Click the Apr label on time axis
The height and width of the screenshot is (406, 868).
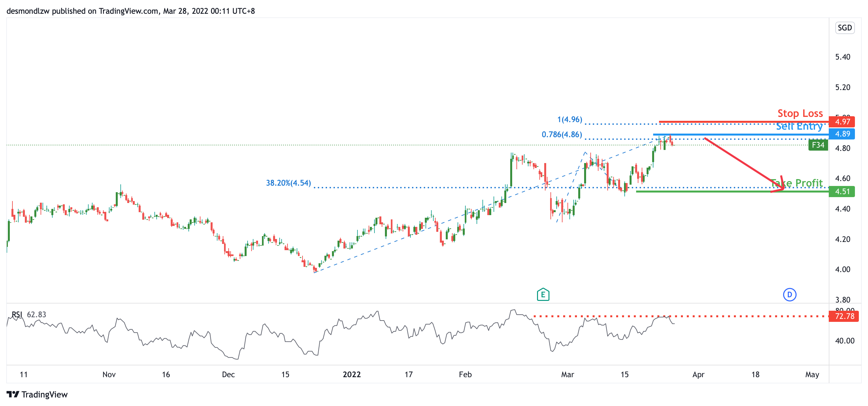tap(698, 374)
